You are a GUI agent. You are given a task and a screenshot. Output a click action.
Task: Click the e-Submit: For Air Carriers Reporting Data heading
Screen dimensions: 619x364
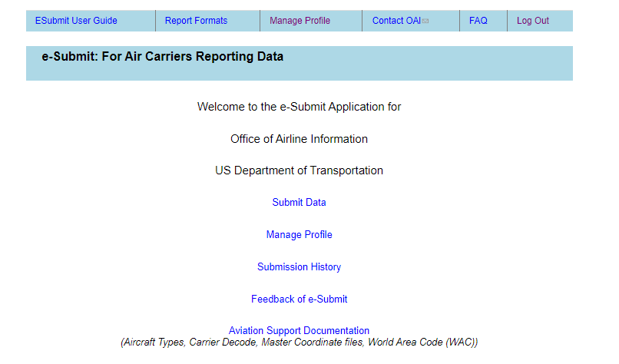(x=163, y=57)
